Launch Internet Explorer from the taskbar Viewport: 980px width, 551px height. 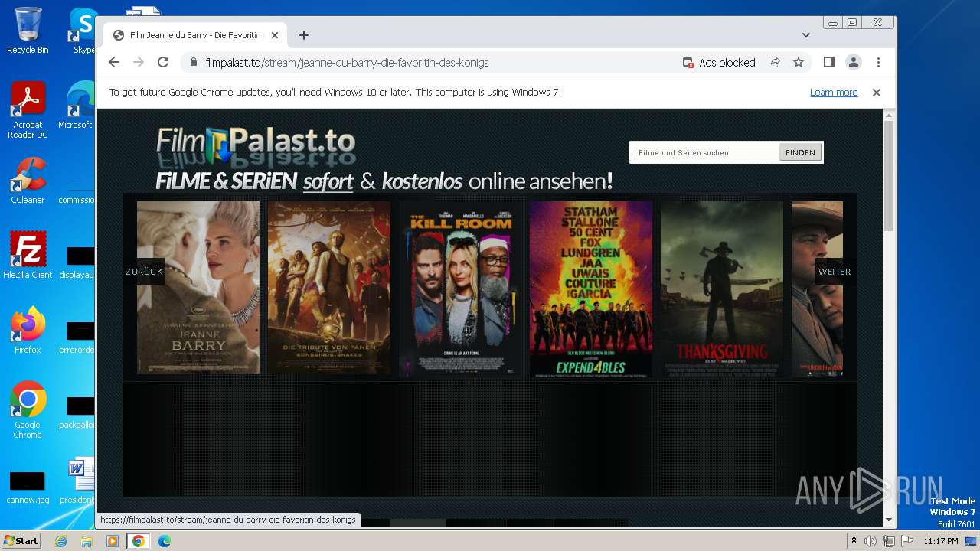click(60, 541)
